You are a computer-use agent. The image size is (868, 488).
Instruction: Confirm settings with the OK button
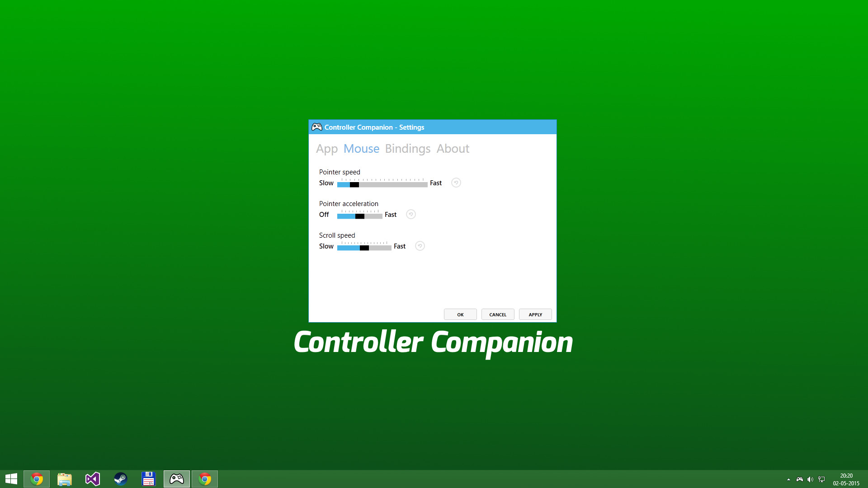(460, 314)
